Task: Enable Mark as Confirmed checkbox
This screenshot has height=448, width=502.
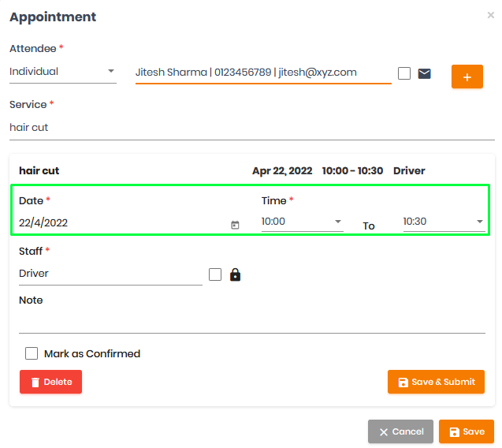Action: click(32, 353)
